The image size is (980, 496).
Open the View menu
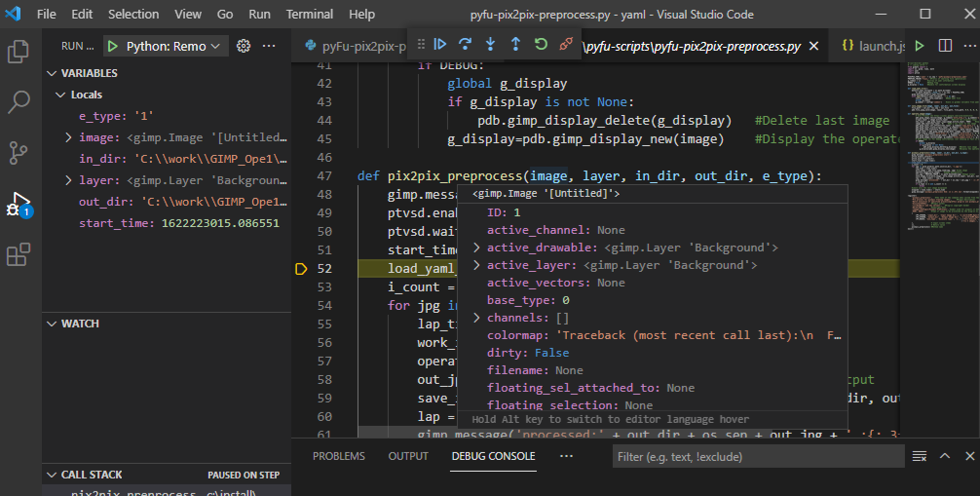187,14
